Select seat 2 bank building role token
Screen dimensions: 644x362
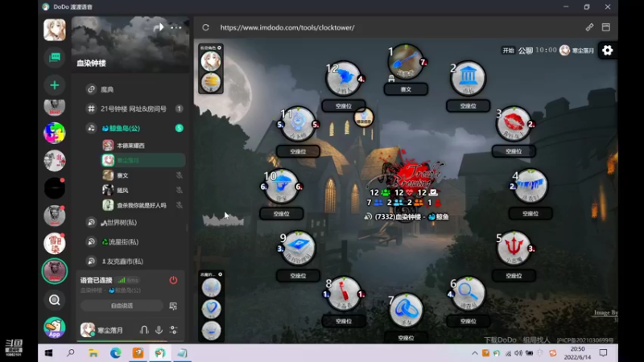tap(468, 78)
